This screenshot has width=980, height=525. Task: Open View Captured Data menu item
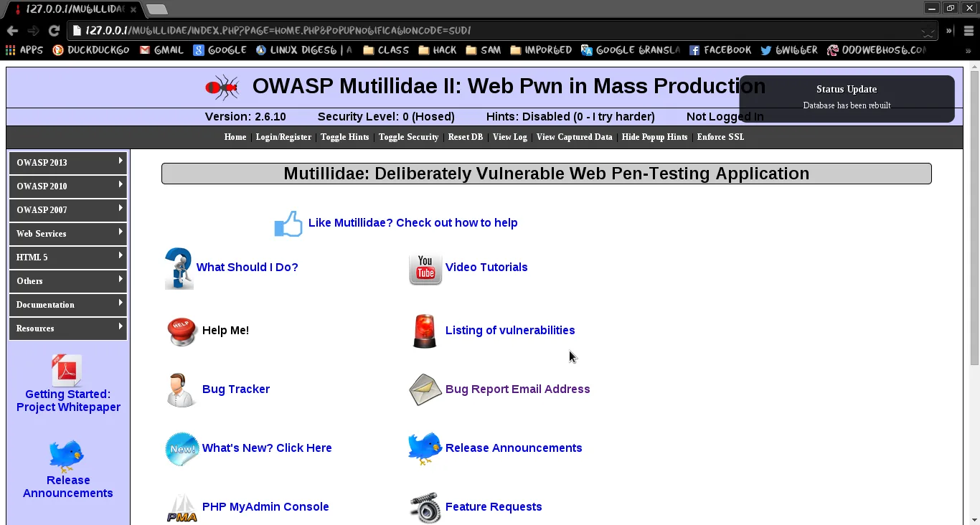pyautogui.click(x=574, y=137)
